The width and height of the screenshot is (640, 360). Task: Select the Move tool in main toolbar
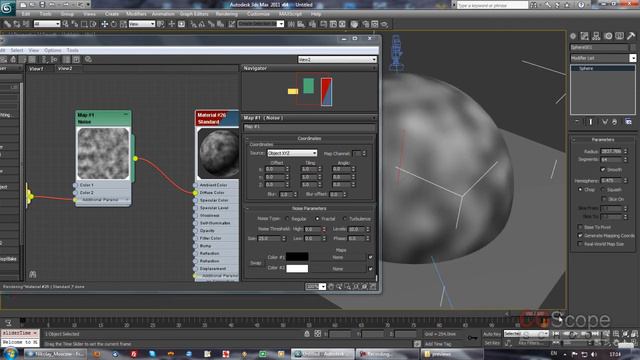pos(104,24)
